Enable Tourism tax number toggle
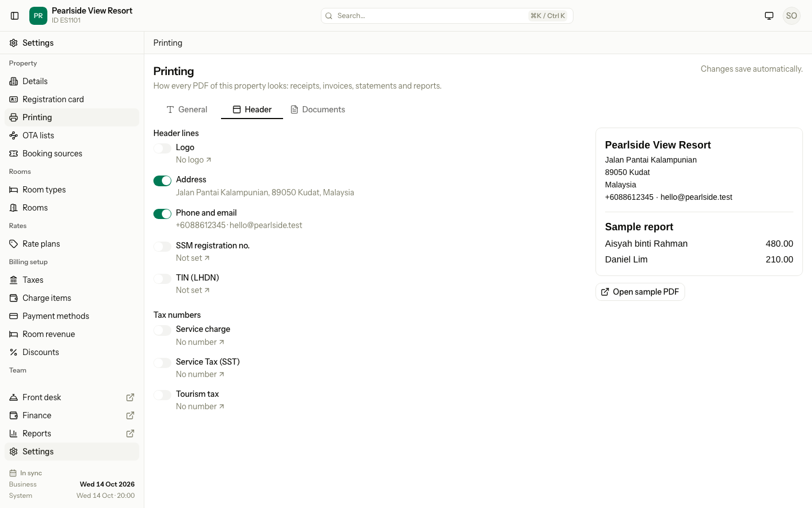This screenshot has width=812, height=508. 162,395
